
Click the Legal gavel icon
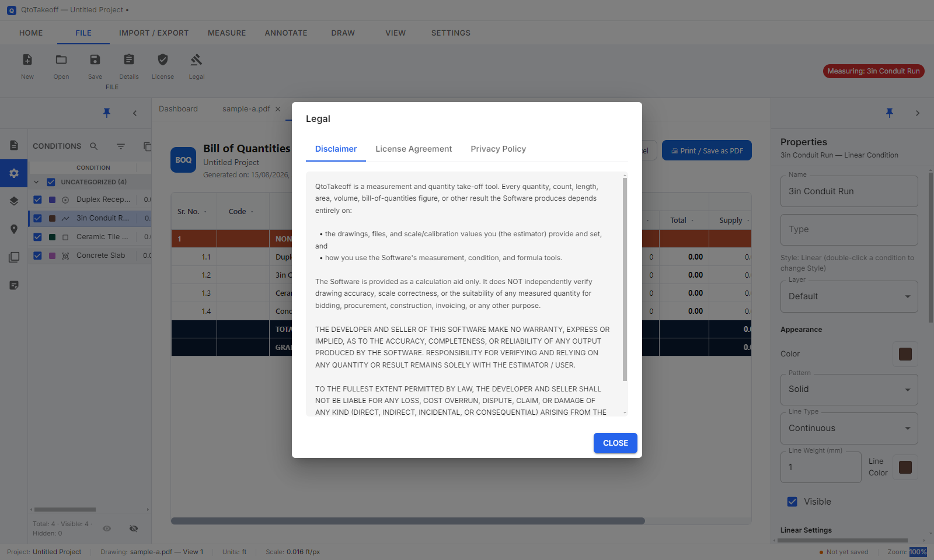[197, 60]
